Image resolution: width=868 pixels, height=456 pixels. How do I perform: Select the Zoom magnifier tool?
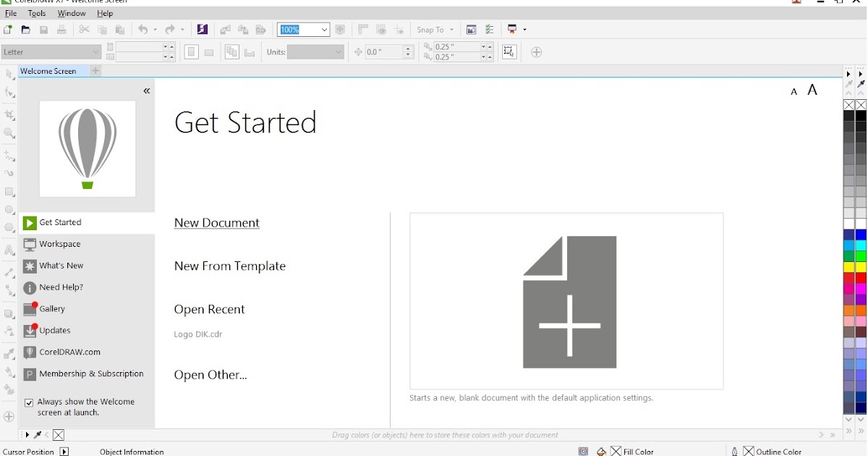pyautogui.click(x=9, y=133)
